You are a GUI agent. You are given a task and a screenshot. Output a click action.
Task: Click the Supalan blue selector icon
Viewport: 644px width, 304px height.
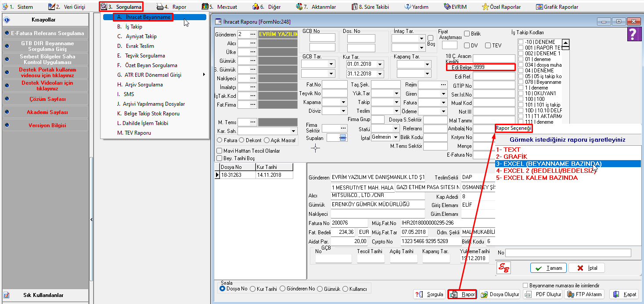[343, 138]
